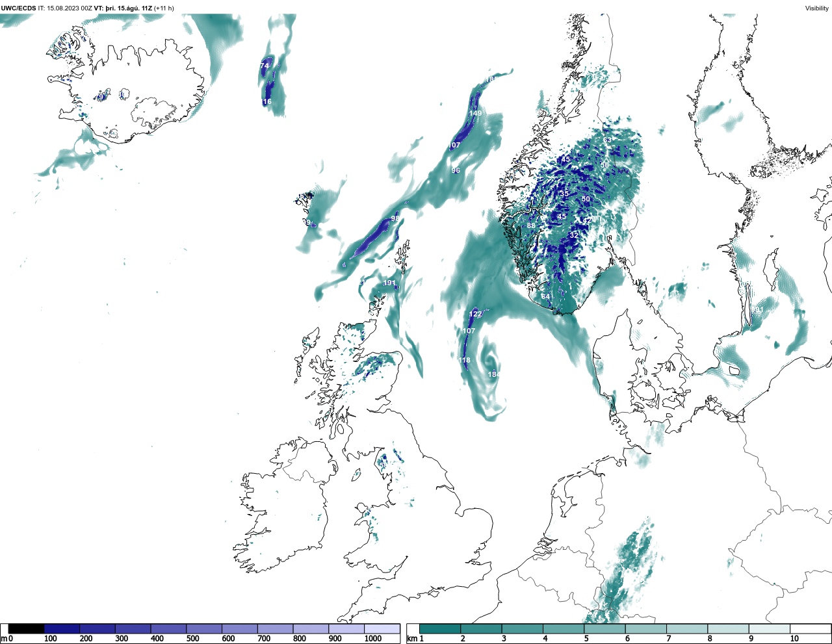
Task: Click the '35' value over central Norway
Action: [564, 194]
